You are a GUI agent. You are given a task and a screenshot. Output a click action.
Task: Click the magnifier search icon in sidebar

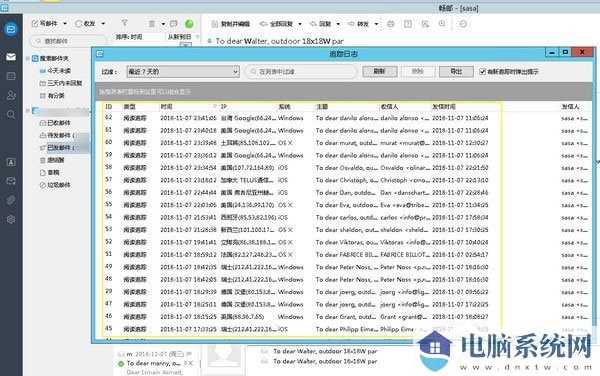coord(11,114)
